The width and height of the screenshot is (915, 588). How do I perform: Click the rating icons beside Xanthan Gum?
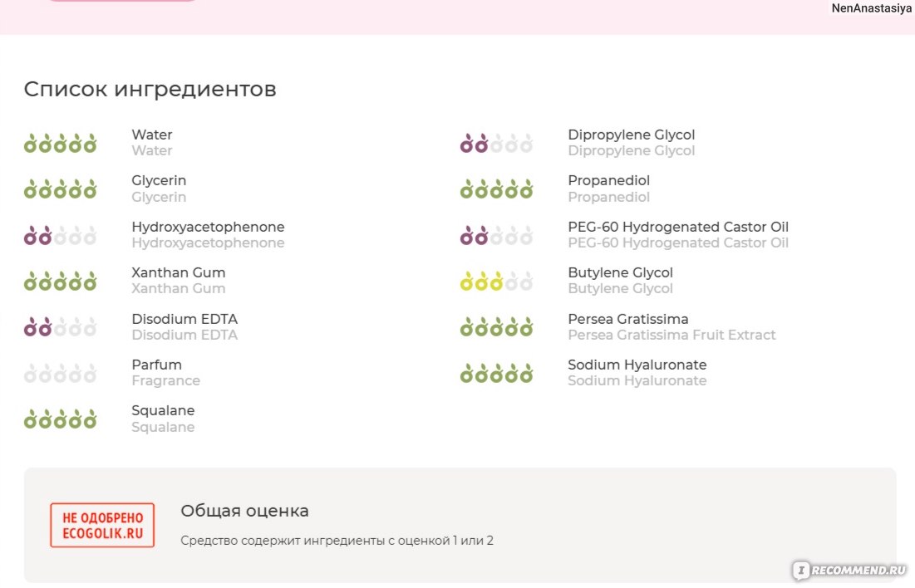(x=60, y=282)
